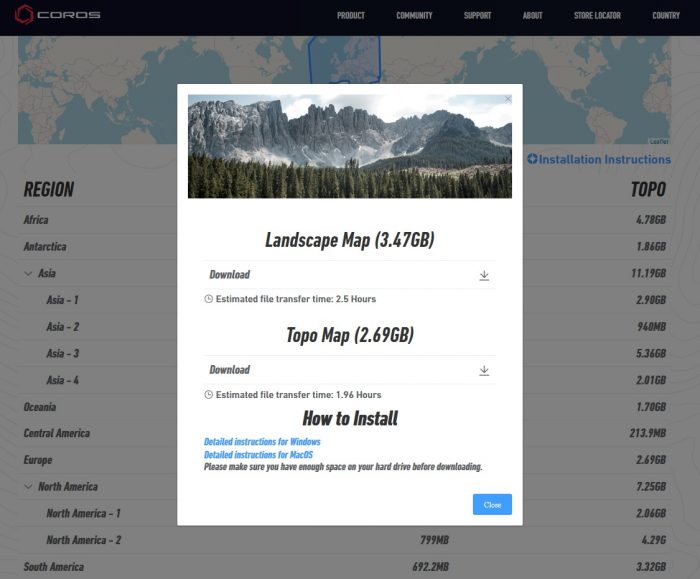Viewport: 700px width, 579px height.
Task: Click the Landscape Map download arrow icon
Action: [x=484, y=275]
